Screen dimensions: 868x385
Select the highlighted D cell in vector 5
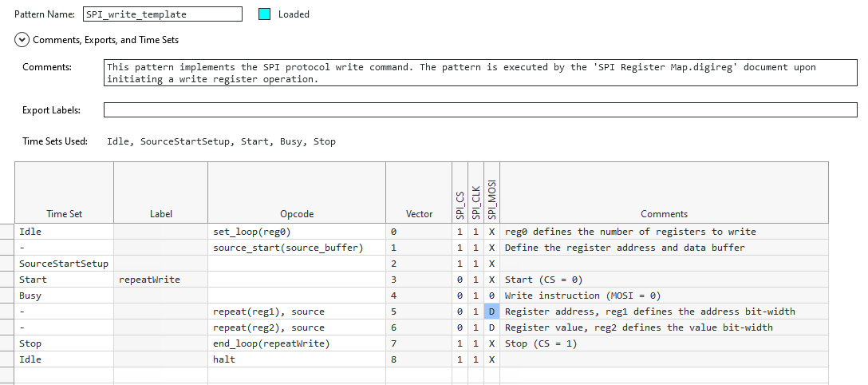(x=491, y=312)
